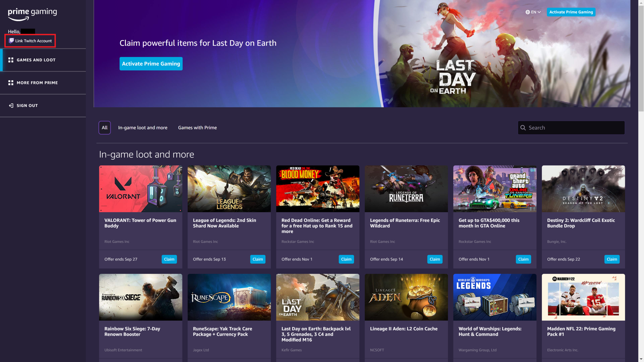Click the 'Red Dead Online: Get a Reward' title

[317, 226]
